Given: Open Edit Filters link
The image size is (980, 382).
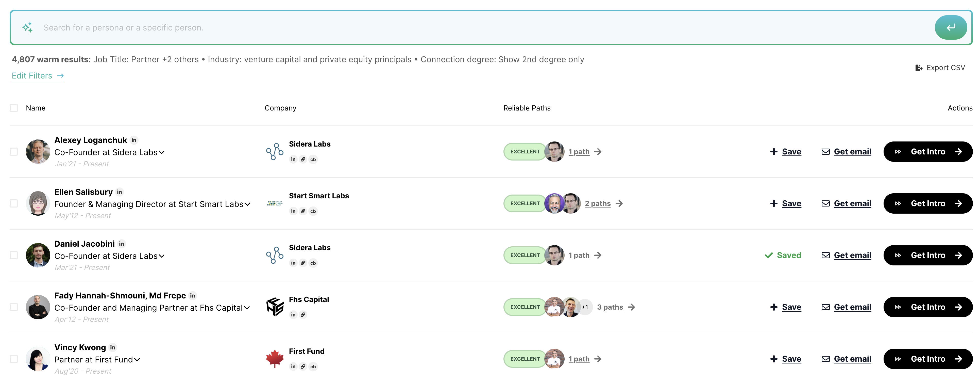Looking at the screenshot, I should click(38, 76).
